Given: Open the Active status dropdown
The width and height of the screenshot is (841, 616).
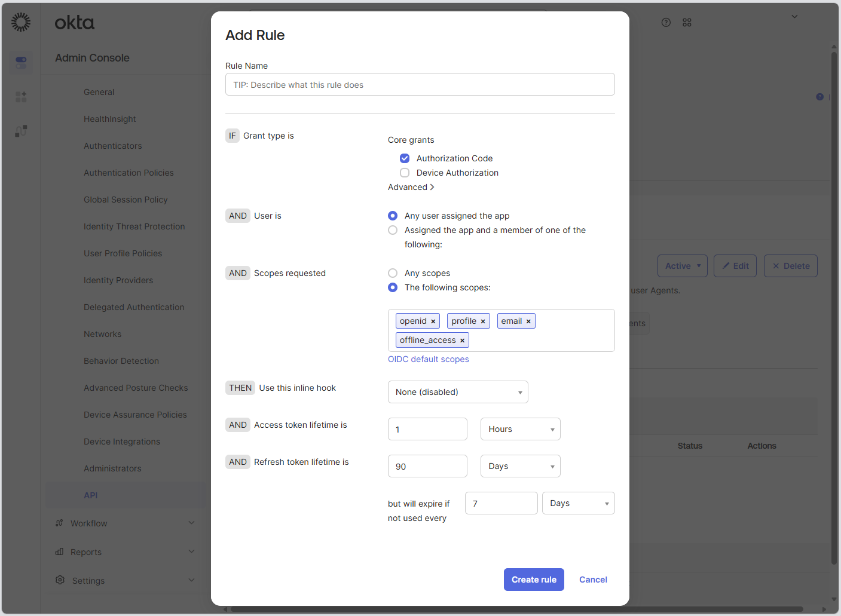Looking at the screenshot, I should click(x=683, y=266).
